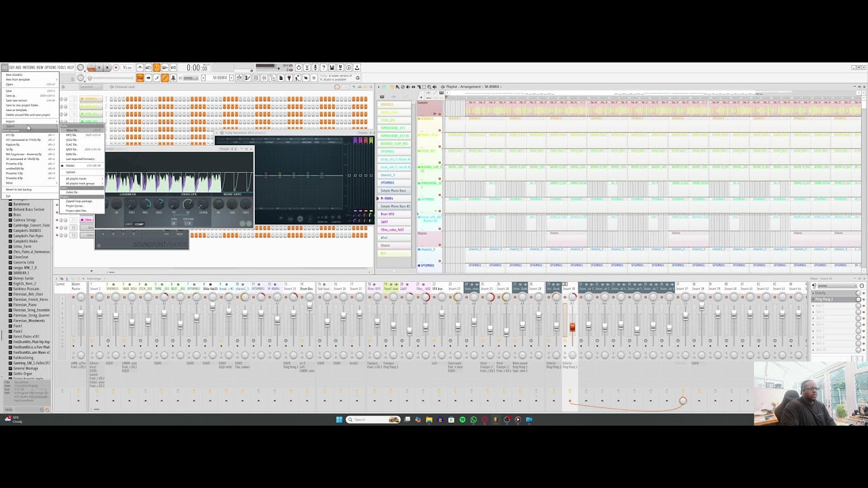Click the COMP button in GodzG plugin
868x488 pixels.
point(139,224)
